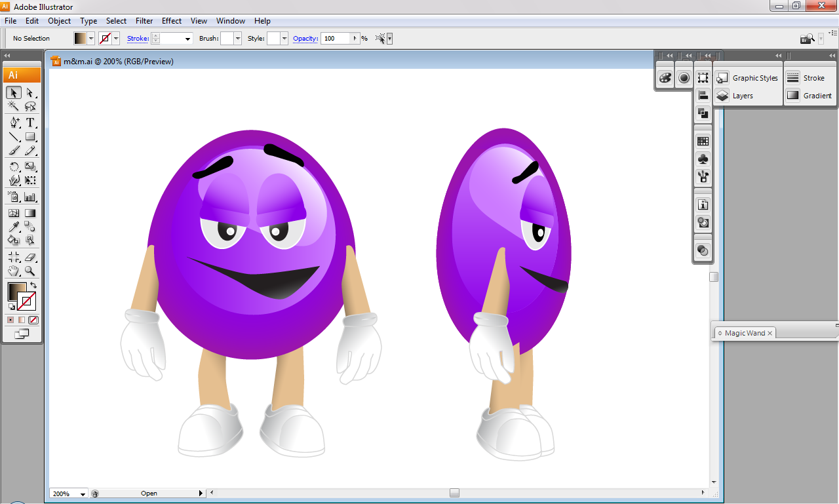Screen dimensions: 839x504
Task: Open the Effect menu
Action: coord(172,21)
